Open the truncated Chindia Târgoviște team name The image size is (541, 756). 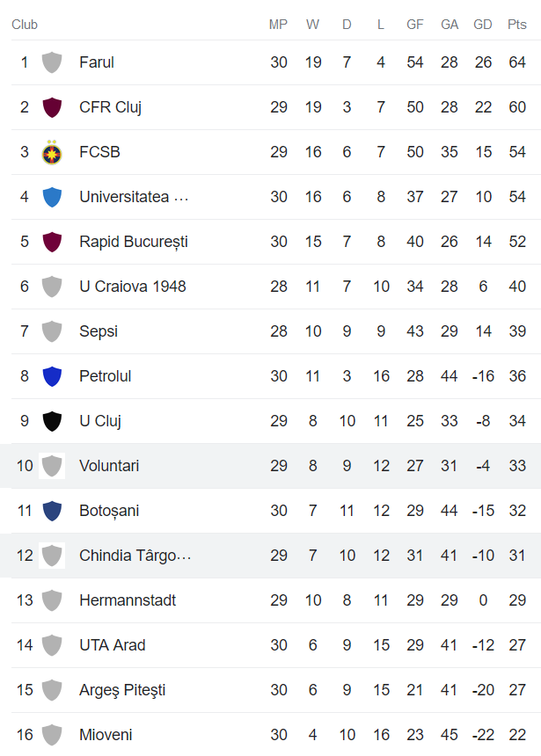[x=135, y=556]
